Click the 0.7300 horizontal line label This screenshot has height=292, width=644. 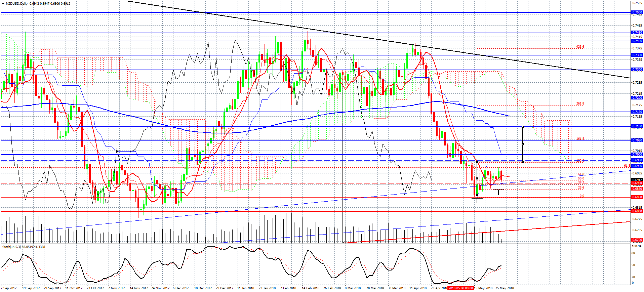click(x=637, y=70)
